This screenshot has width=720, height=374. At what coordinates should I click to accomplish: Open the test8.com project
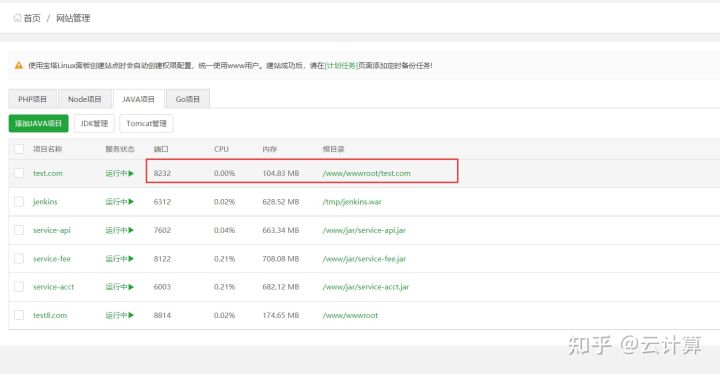pos(50,315)
